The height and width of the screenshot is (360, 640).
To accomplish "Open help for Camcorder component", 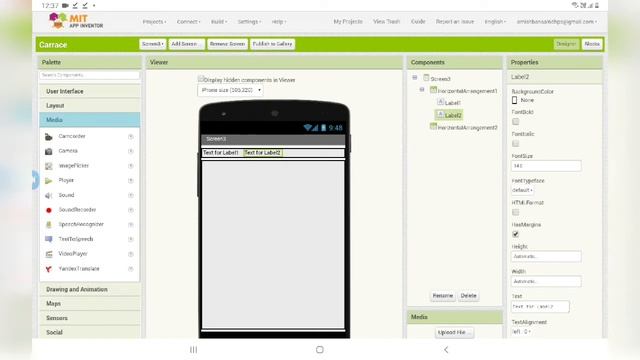I will coord(131,136).
